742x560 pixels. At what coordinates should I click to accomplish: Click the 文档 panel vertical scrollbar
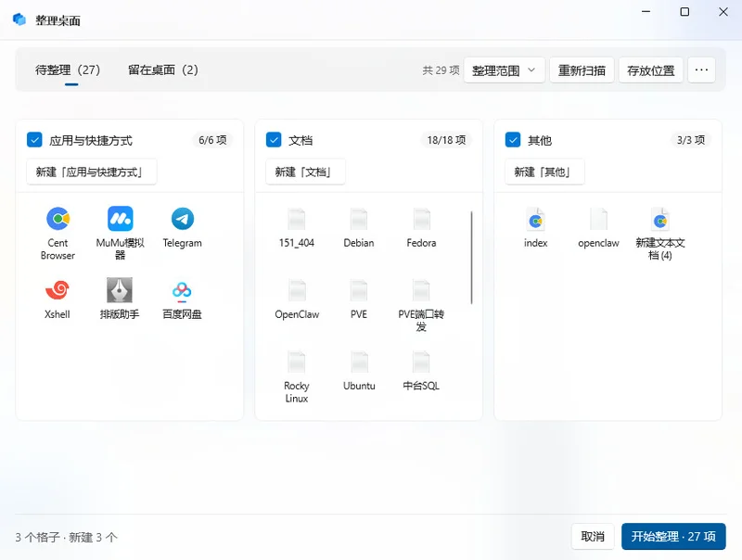point(472,258)
